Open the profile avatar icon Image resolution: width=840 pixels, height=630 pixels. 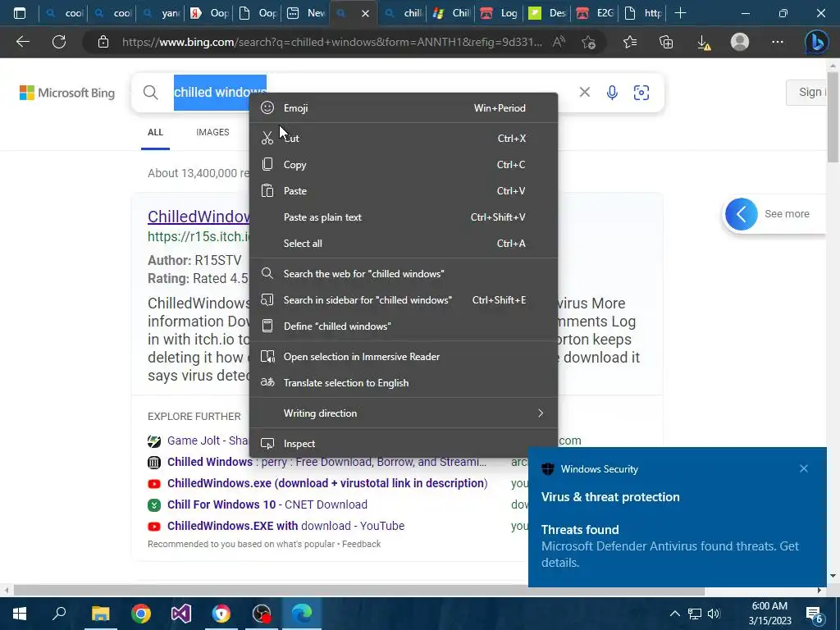(740, 42)
